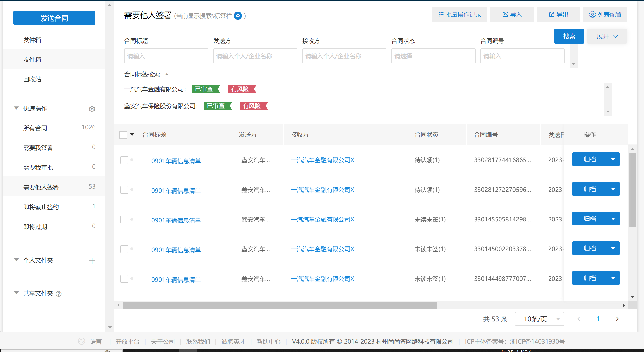Open the select-all dropdown arrow in header
This screenshot has height=352, width=644.
[132, 135]
